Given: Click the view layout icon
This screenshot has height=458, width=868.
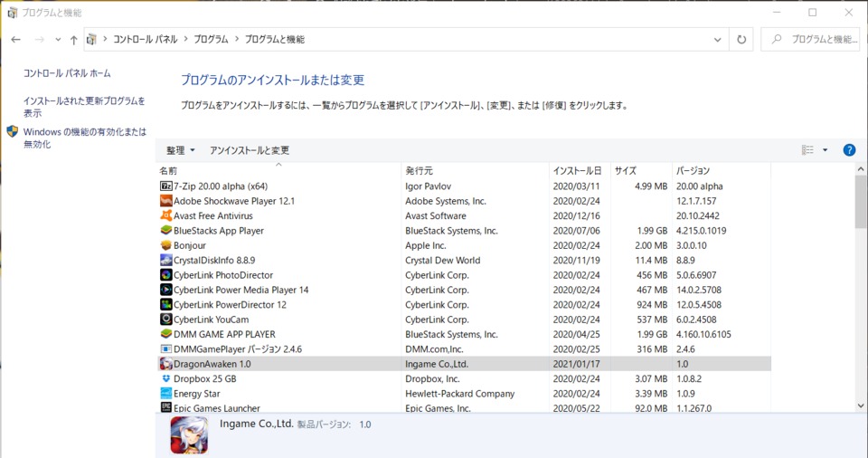Looking at the screenshot, I should 807,149.
